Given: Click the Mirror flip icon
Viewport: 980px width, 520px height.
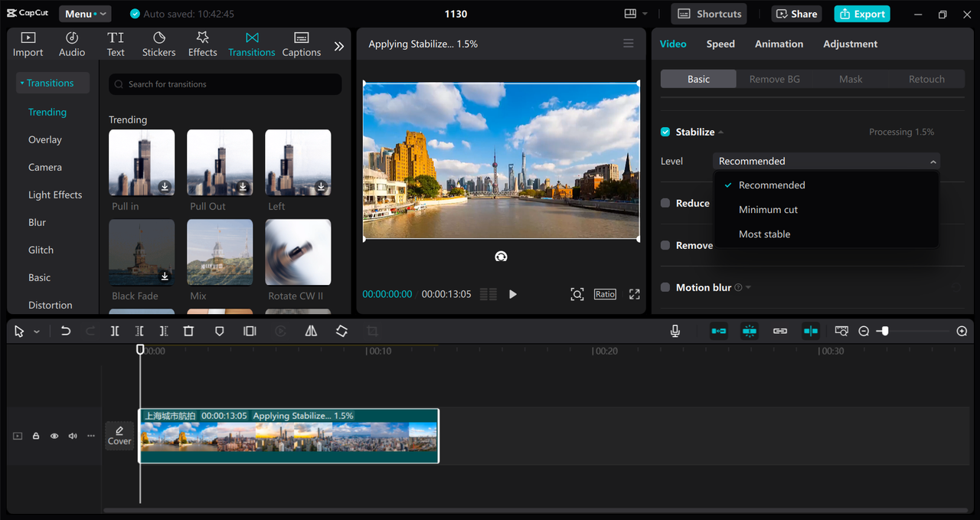Looking at the screenshot, I should pos(311,331).
